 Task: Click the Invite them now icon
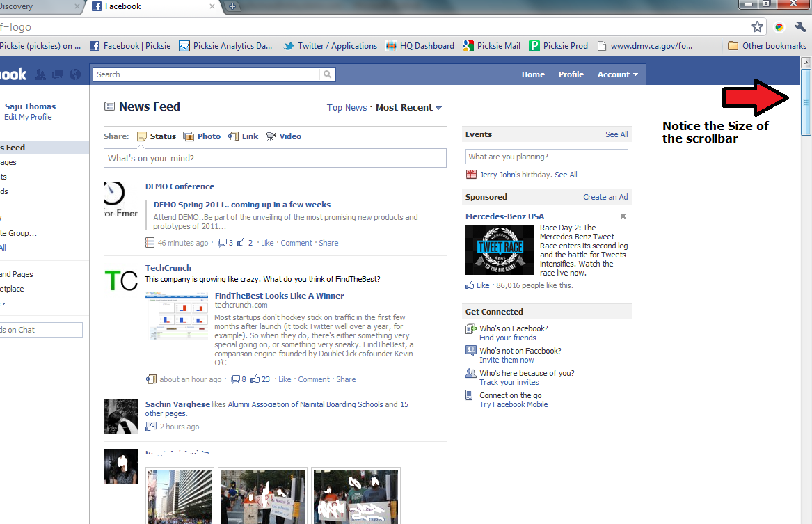click(x=471, y=351)
